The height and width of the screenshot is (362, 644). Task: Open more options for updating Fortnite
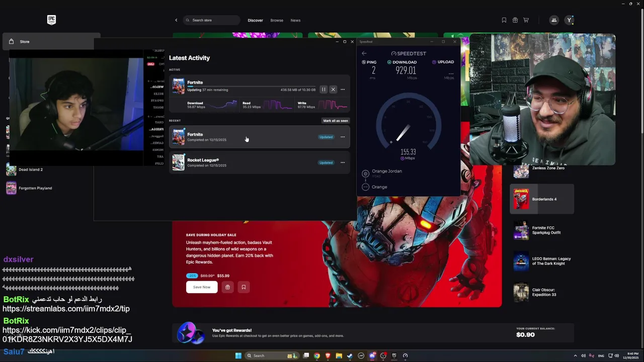[343, 89]
